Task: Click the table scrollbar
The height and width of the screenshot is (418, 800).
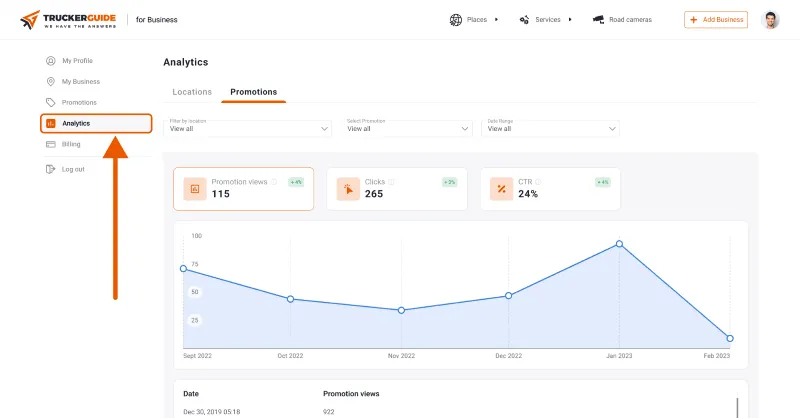Action: (x=737, y=408)
